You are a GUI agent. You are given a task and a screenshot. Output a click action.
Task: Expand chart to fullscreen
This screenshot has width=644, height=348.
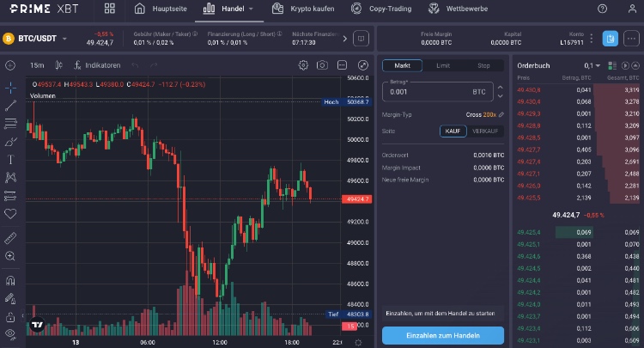[361, 65]
